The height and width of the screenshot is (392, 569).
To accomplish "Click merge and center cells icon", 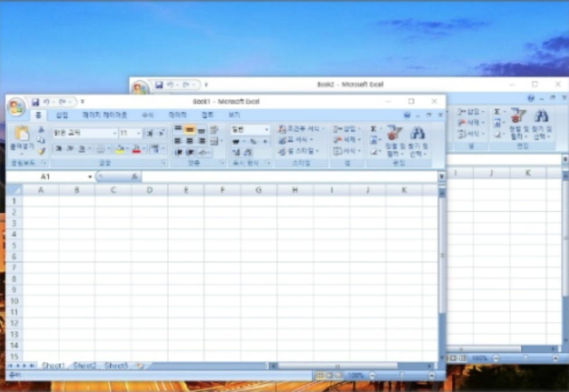I will [x=214, y=141].
